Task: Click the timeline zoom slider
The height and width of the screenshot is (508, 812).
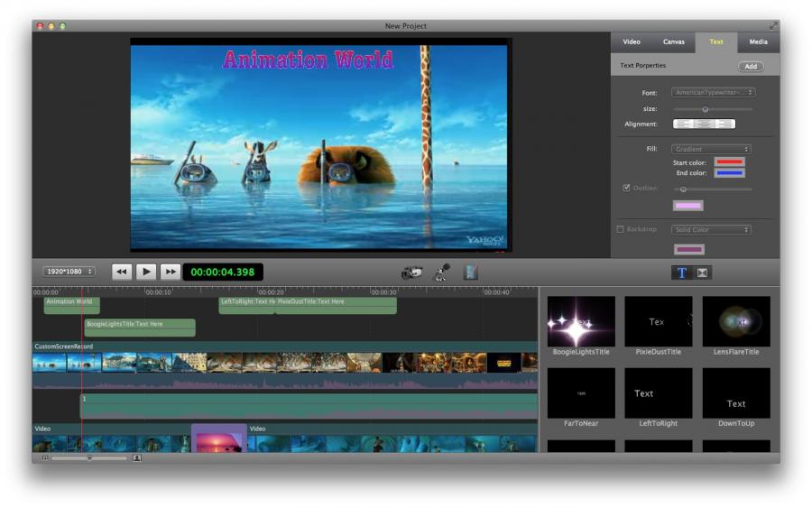Action: (89, 457)
